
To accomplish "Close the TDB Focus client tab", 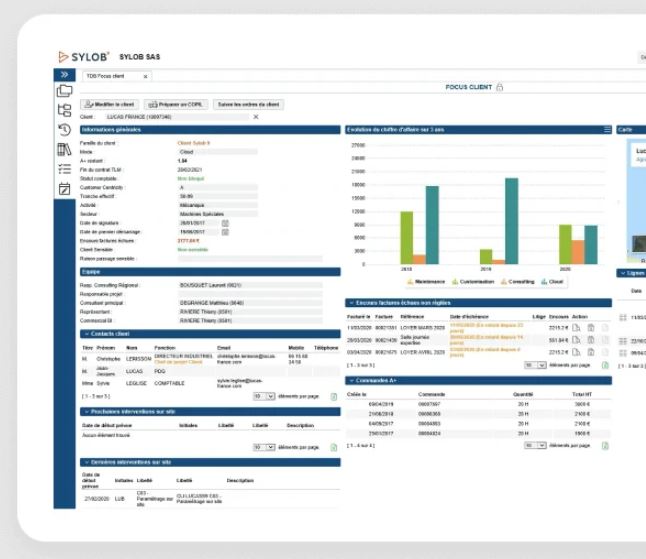I will click(x=145, y=76).
